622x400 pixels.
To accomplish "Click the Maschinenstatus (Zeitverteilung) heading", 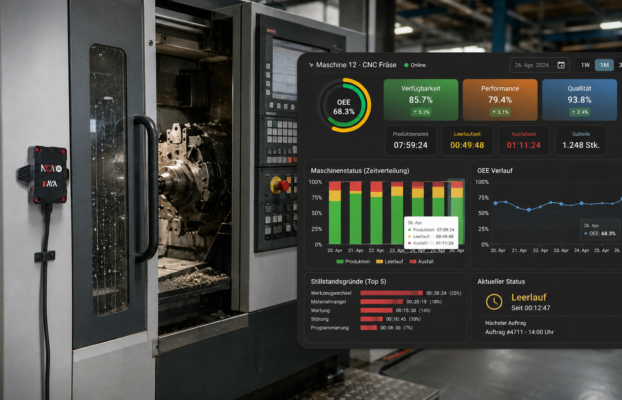I will coord(360,171).
